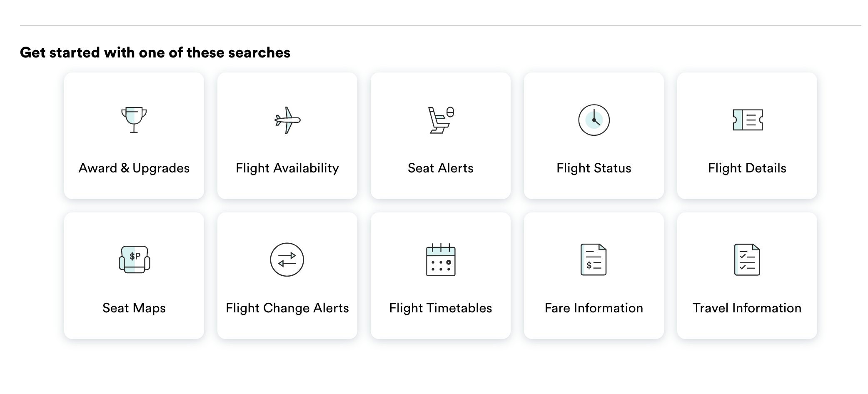868x394 pixels.
Task: Open the Award & Upgrades search label
Action: [x=134, y=168]
